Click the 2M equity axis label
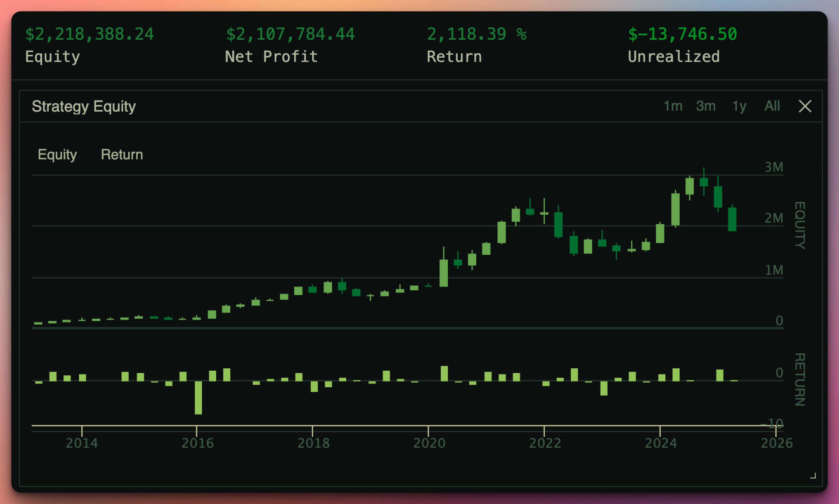The width and height of the screenshot is (839, 504). coord(774,218)
